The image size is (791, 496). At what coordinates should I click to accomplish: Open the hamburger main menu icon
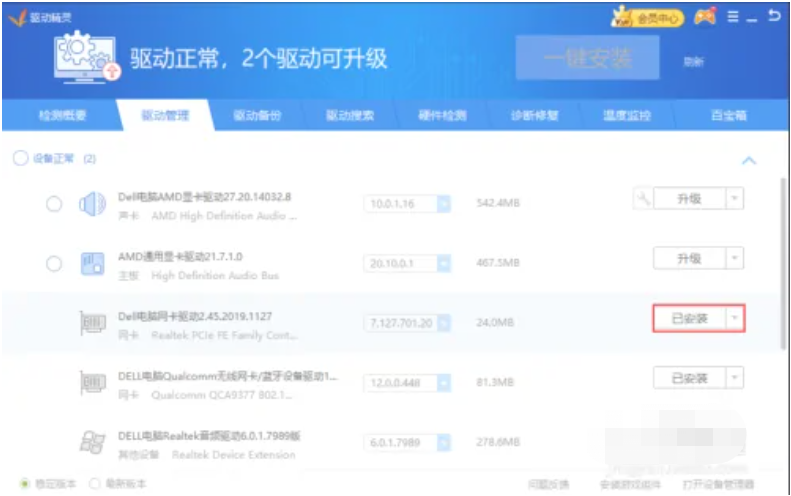click(733, 17)
